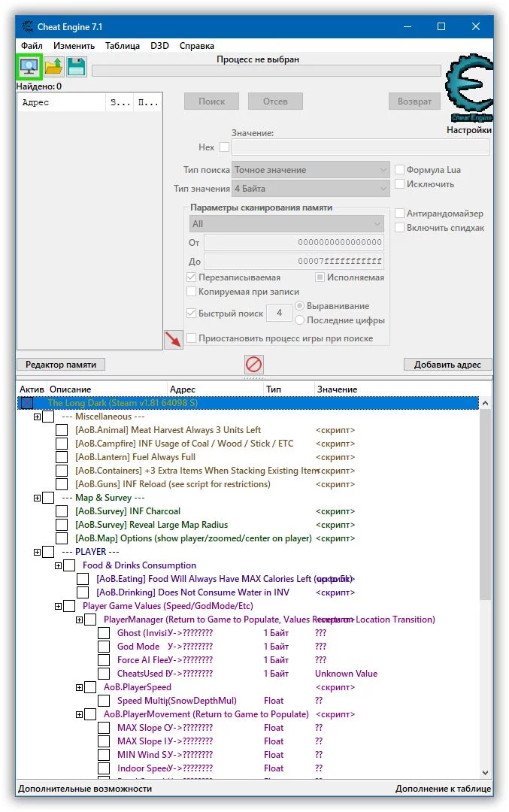Select Последние цифры radio button
The height and width of the screenshot is (812, 509).
coord(299,320)
